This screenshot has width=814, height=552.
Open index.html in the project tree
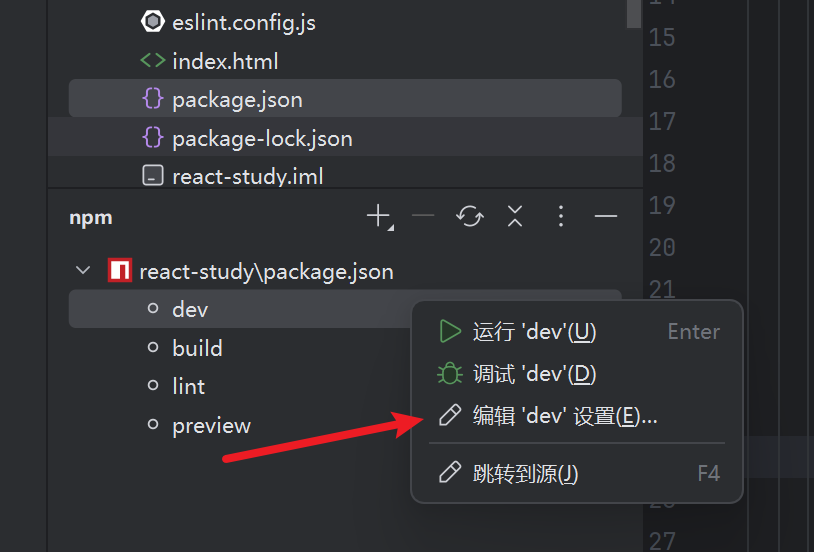pyautogui.click(x=225, y=61)
